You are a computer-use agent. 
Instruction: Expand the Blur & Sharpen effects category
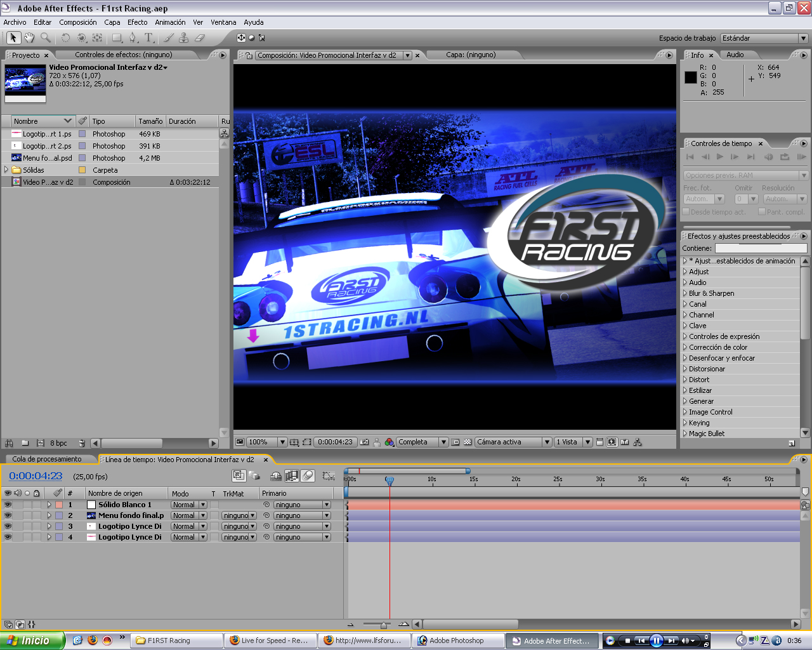tap(685, 293)
